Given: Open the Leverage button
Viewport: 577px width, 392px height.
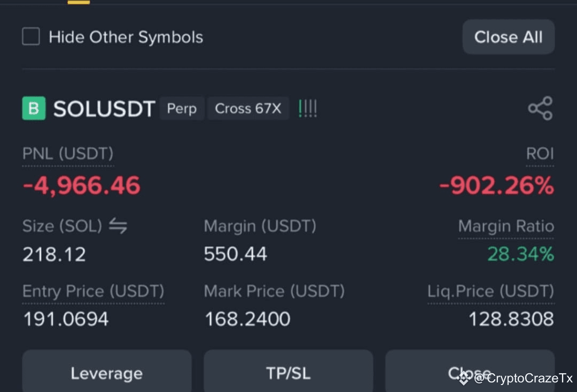Looking at the screenshot, I should coord(107,371).
